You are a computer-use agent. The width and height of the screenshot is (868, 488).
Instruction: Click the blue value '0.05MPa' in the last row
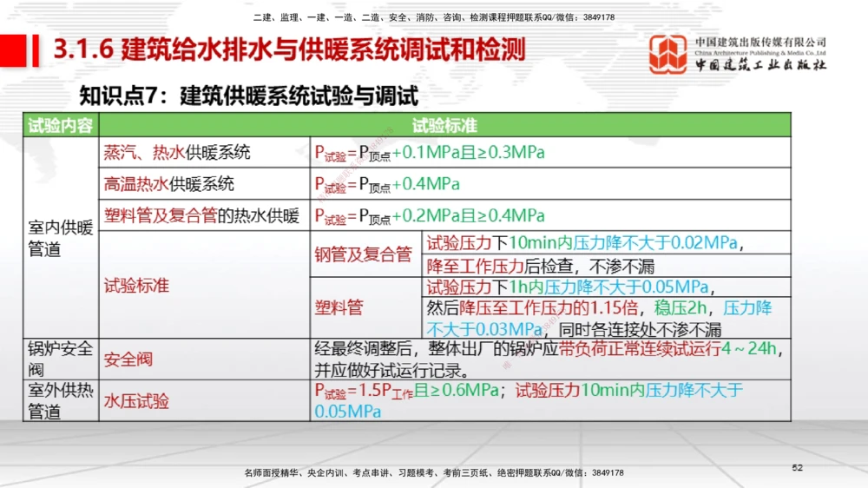348,412
